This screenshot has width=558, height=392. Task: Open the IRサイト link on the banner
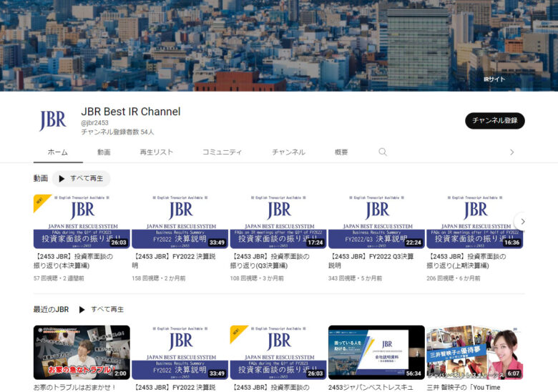pos(494,79)
